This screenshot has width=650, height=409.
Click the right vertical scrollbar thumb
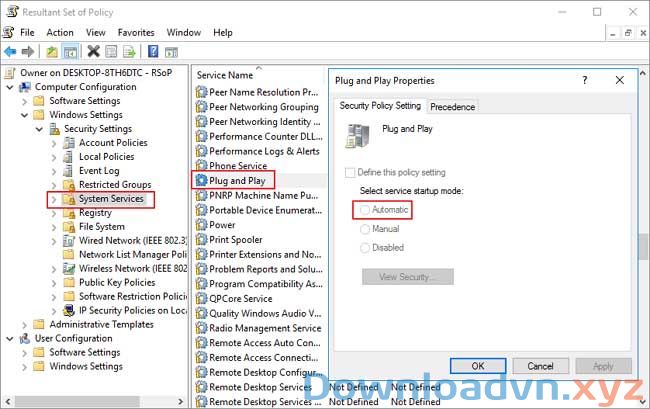click(x=643, y=247)
